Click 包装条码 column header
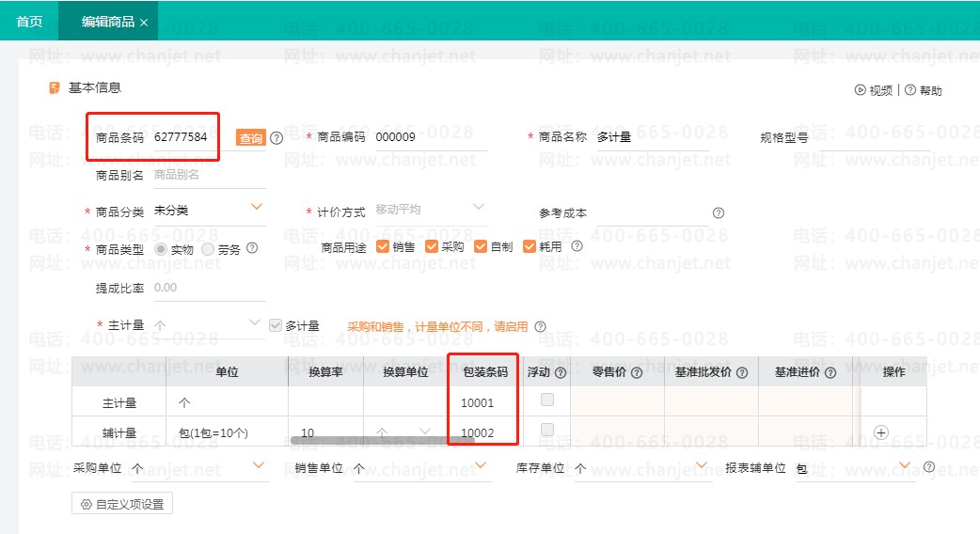Screen dimensions: 980x534 485,372
